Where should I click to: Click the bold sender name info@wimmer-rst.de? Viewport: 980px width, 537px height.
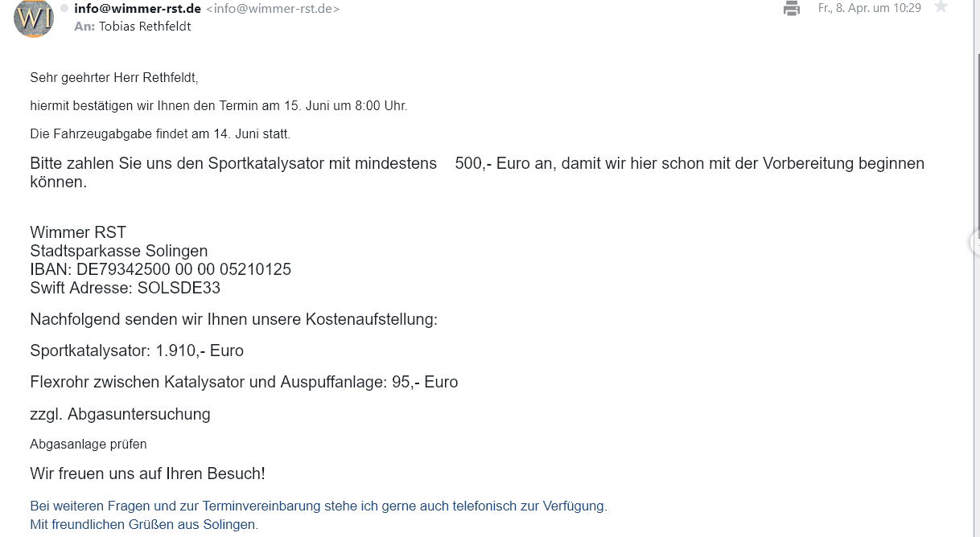137,9
